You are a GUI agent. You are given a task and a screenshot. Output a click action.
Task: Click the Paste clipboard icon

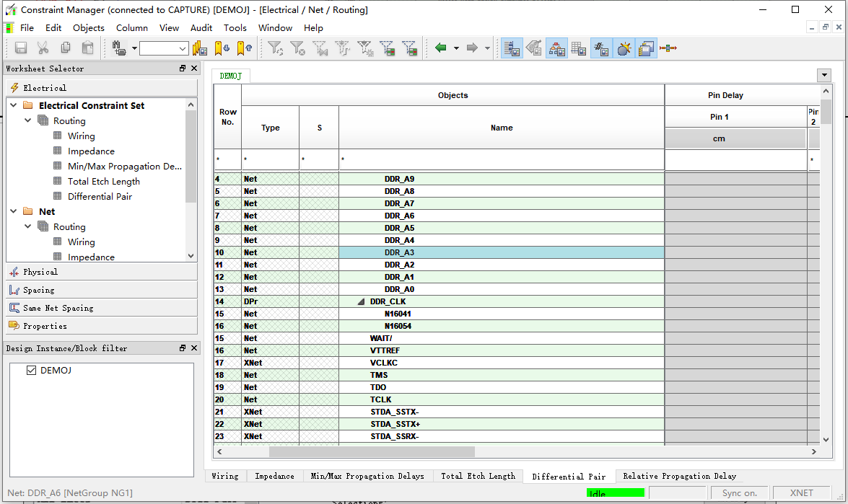pos(87,48)
